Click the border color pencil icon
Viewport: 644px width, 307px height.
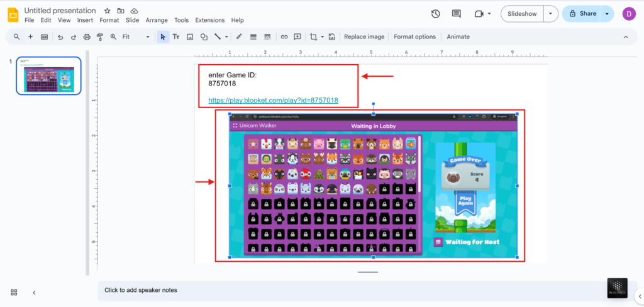[x=239, y=37]
